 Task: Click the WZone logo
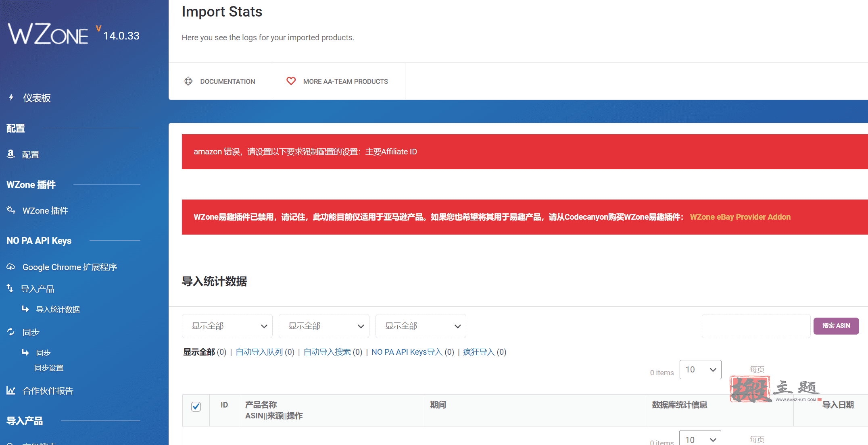coord(48,34)
